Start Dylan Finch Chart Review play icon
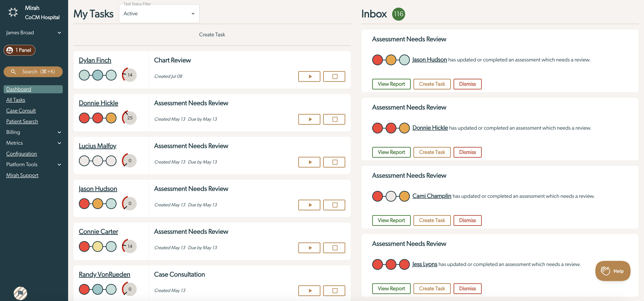This screenshot has height=301, width=644. tap(309, 76)
